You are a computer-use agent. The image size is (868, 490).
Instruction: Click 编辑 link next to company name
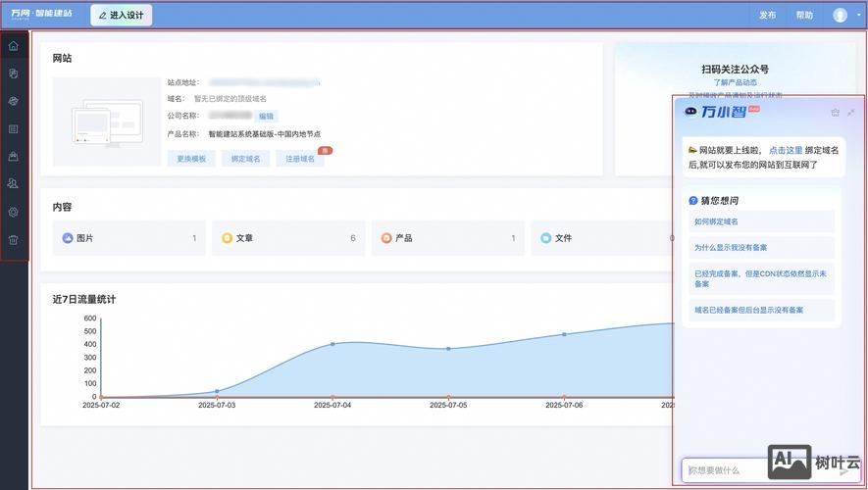click(x=267, y=116)
